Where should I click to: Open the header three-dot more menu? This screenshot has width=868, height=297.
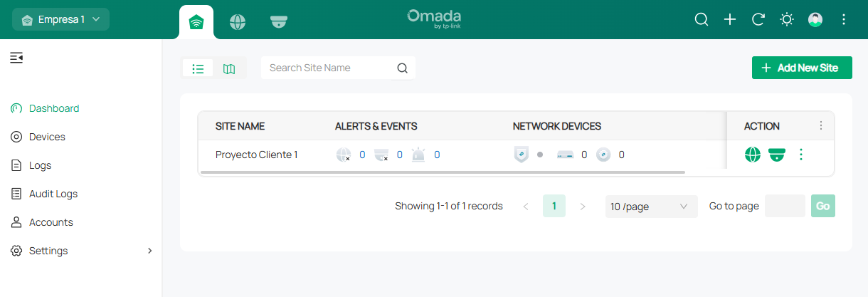point(844,19)
